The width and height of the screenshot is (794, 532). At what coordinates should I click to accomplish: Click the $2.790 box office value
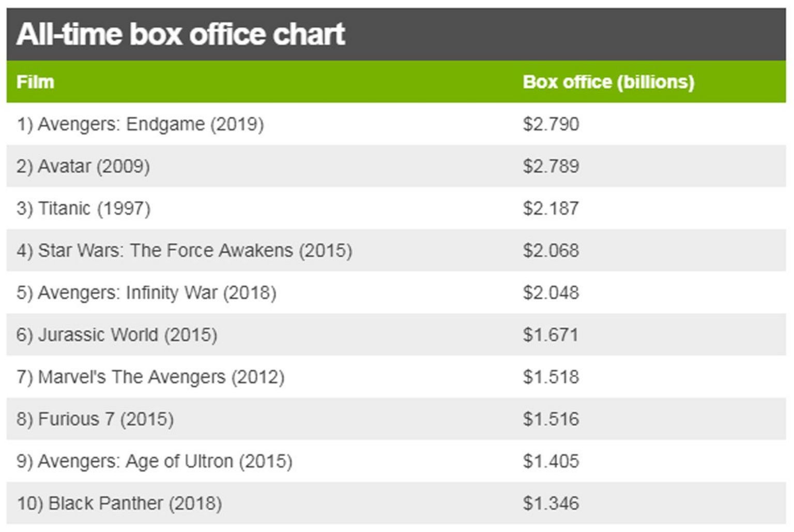pyautogui.click(x=551, y=124)
